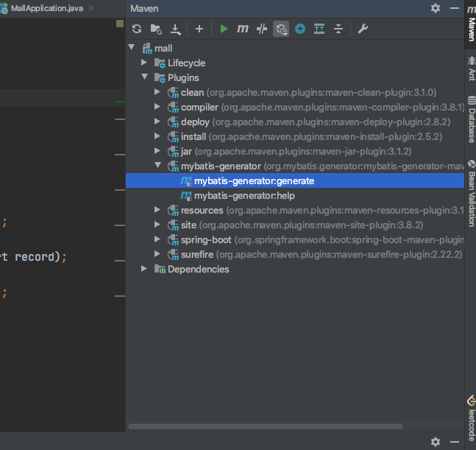Viewport: 476px width, 450px height.
Task: Open the Ant side tool tab
Action: point(471,68)
